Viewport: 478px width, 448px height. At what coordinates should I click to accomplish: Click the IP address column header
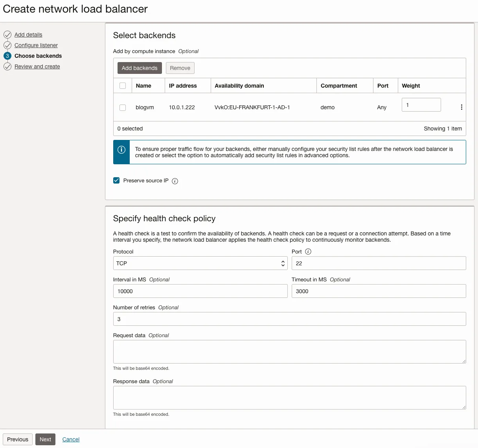[183, 86]
